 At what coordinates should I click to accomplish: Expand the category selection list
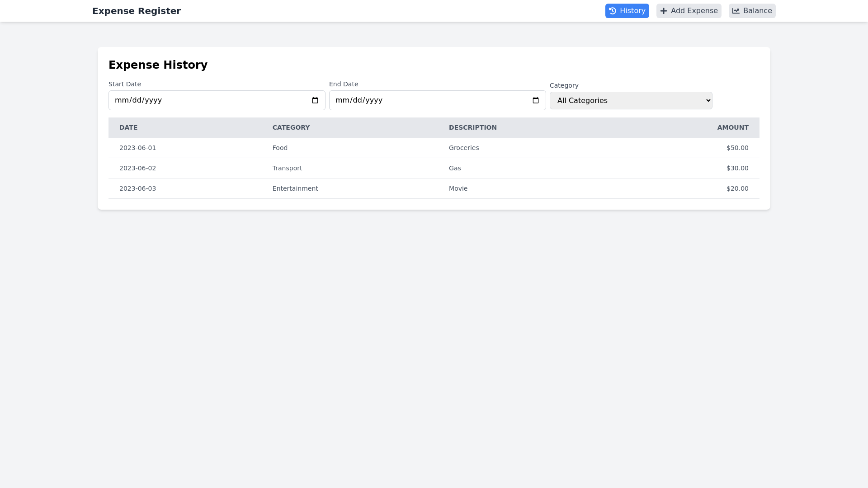[x=631, y=100]
